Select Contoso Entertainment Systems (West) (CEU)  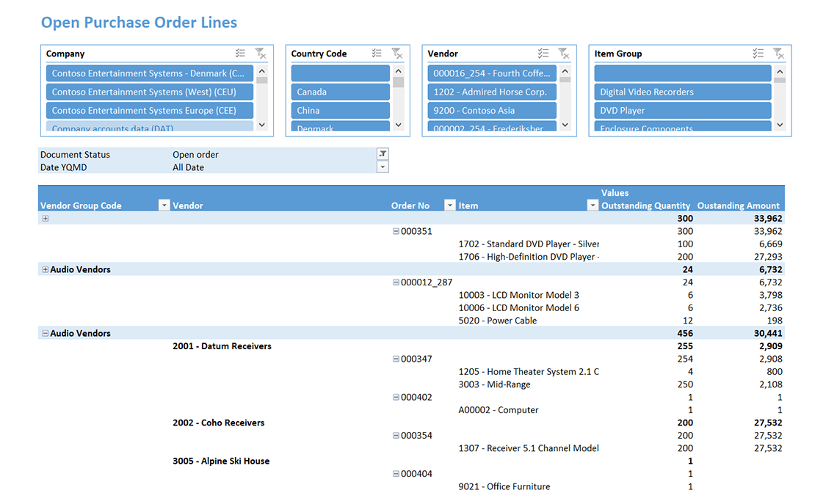150,92
